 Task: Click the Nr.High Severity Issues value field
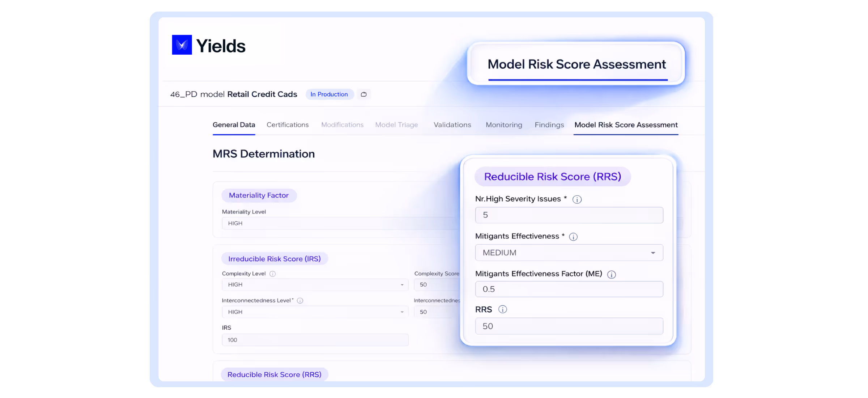[x=569, y=215]
